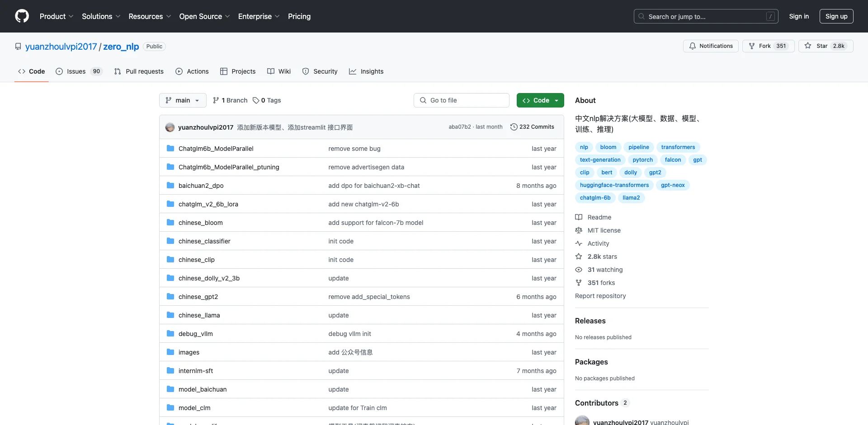Image resolution: width=868 pixels, height=425 pixels.
Task: Click the search magnifier icon in header
Action: pyautogui.click(x=642, y=16)
